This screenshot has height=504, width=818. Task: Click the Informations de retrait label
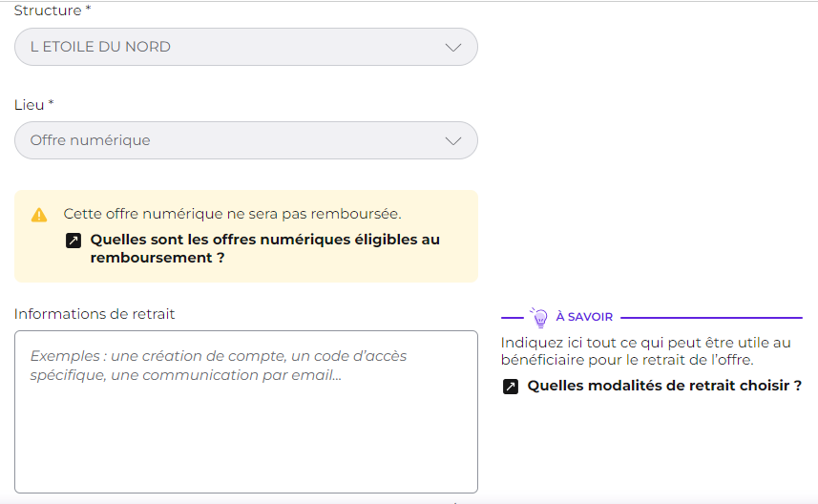pyautogui.click(x=94, y=314)
